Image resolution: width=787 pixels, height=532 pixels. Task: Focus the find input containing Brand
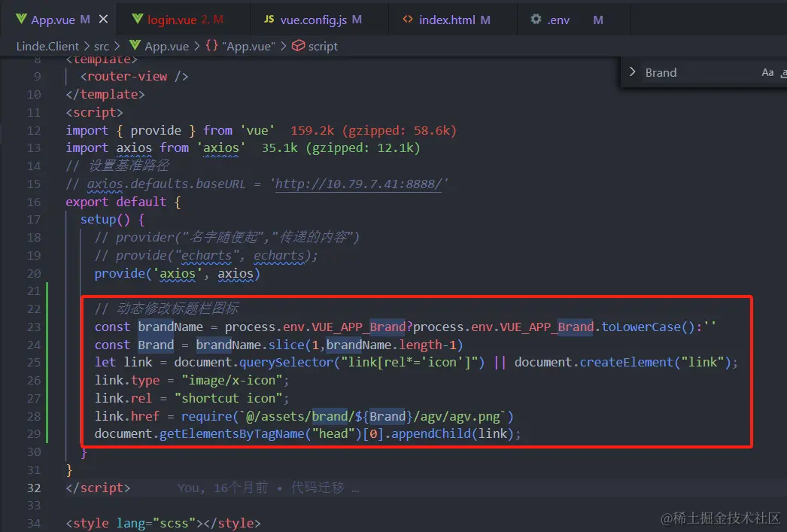[697, 73]
